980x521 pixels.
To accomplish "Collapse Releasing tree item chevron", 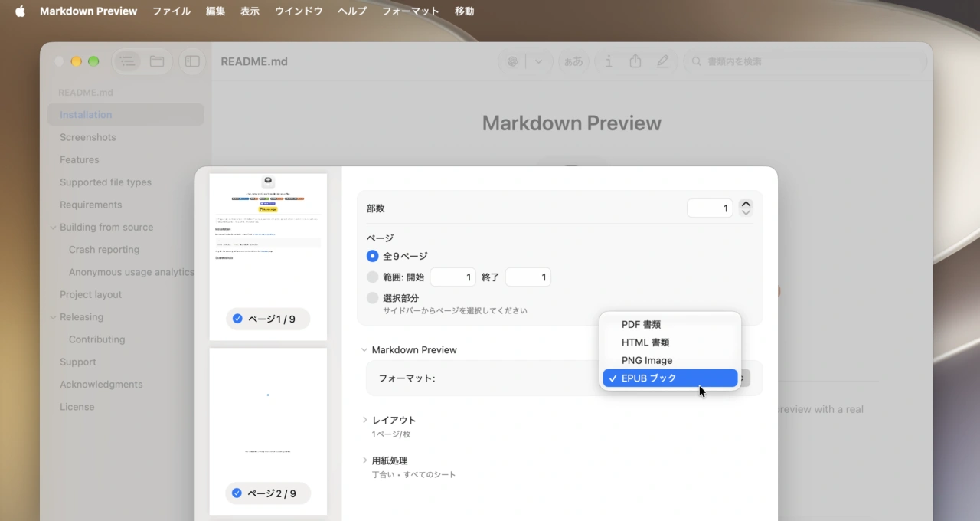I will pyautogui.click(x=54, y=317).
